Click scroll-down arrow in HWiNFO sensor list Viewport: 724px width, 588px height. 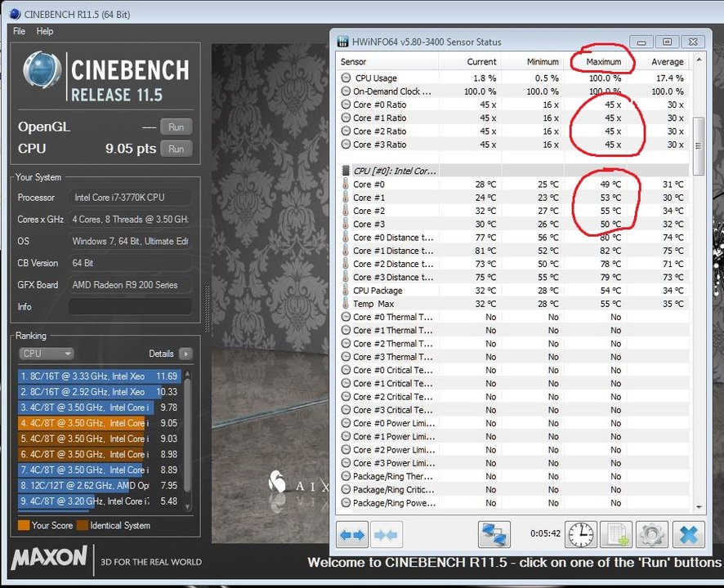[699, 507]
